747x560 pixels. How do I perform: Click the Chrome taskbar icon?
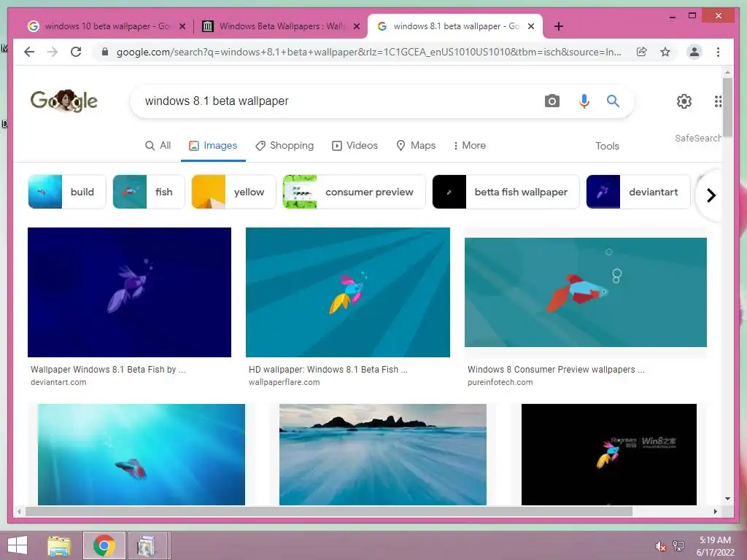point(104,545)
